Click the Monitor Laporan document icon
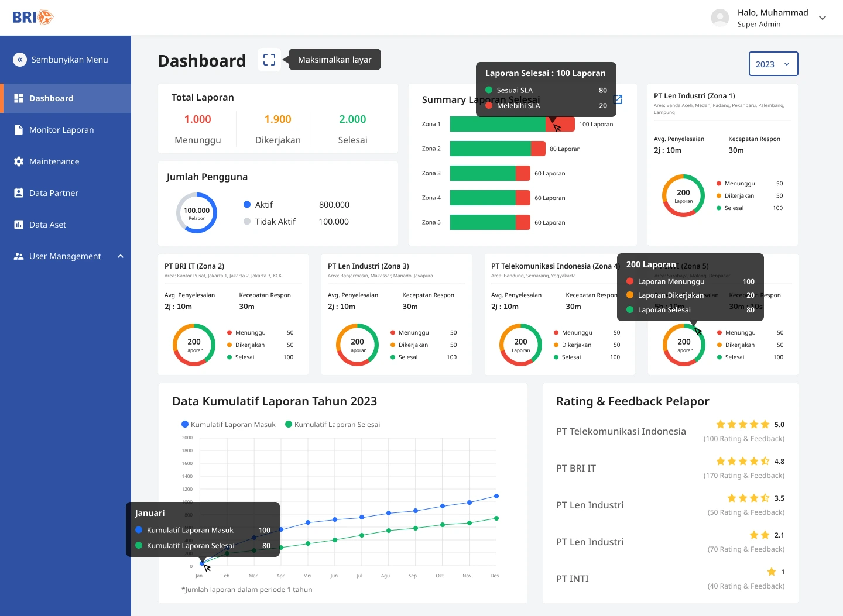The height and width of the screenshot is (616, 843). click(19, 130)
